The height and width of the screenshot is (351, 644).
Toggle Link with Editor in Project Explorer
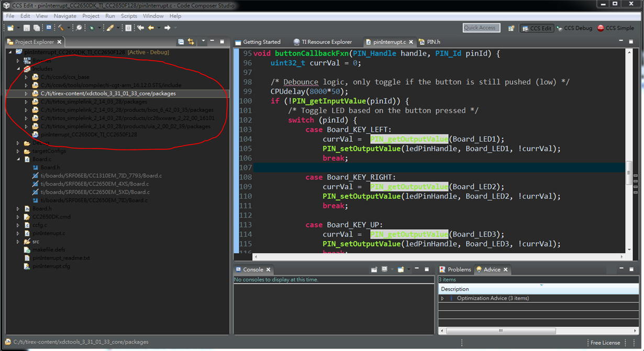pos(191,42)
